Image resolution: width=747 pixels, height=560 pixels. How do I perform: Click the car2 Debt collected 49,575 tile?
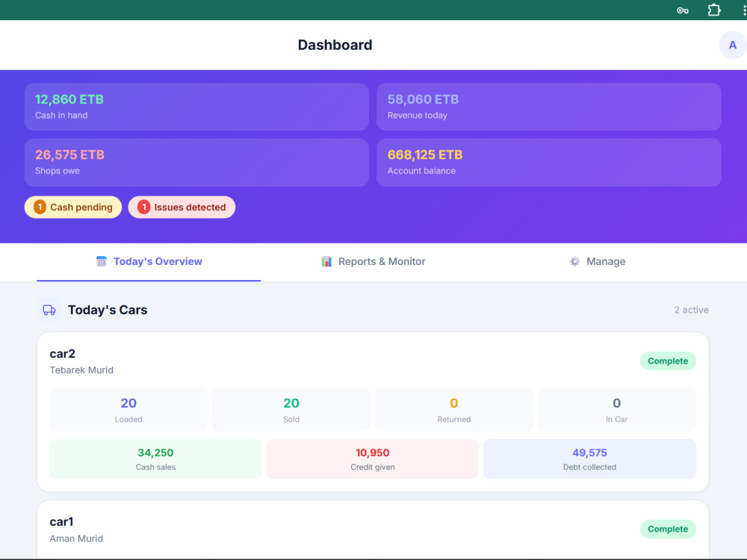pyautogui.click(x=589, y=459)
